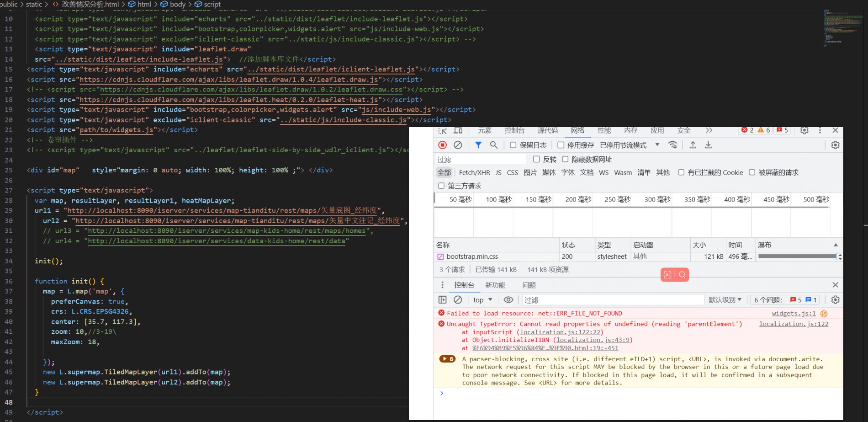Create live expression eye icon
Screen dimensions: 868x422
[x=508, y=300]
